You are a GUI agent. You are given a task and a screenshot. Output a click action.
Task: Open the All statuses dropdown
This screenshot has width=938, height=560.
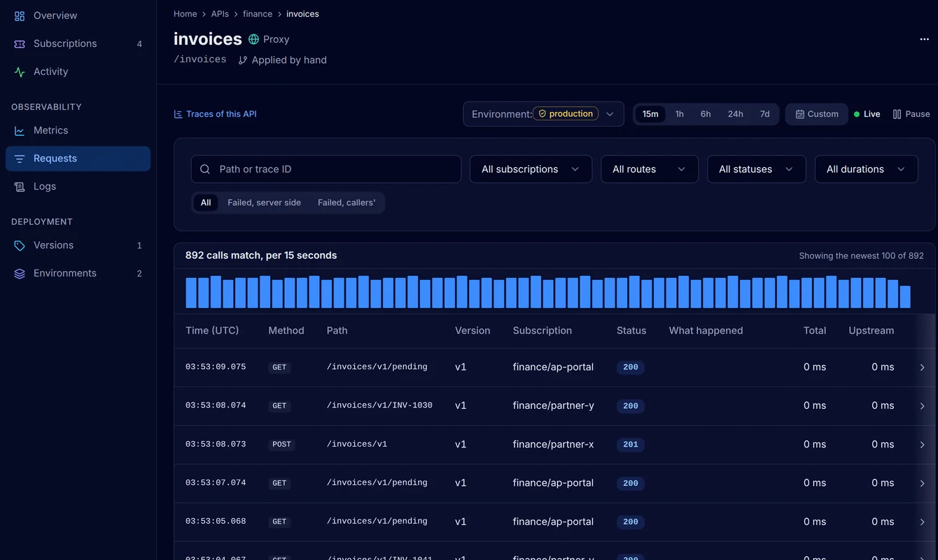[x=757, y=169]
